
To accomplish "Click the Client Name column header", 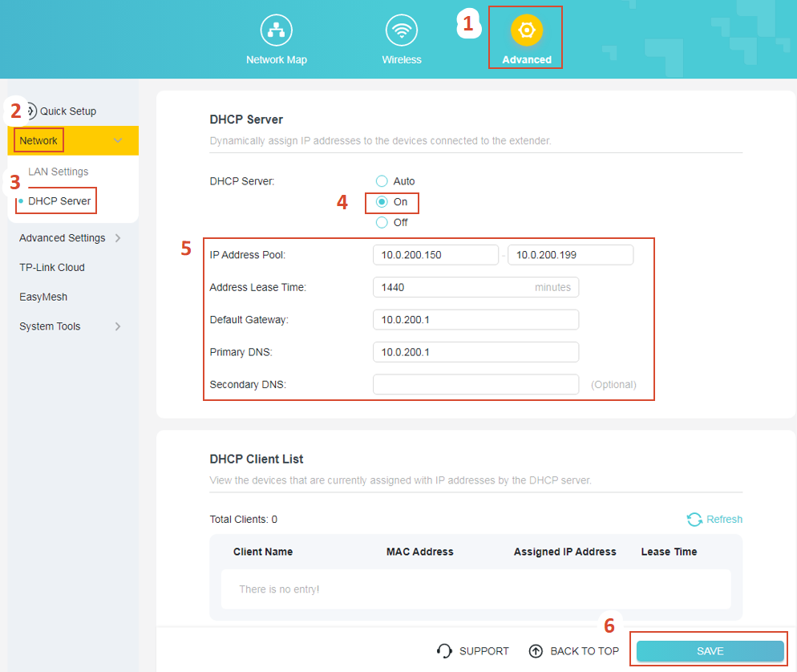I will click(263, 552).
